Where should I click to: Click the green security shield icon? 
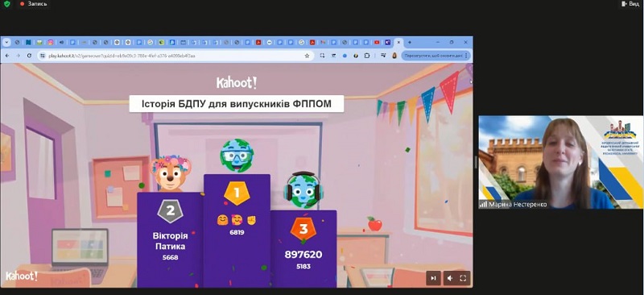[x=6, y=4]
